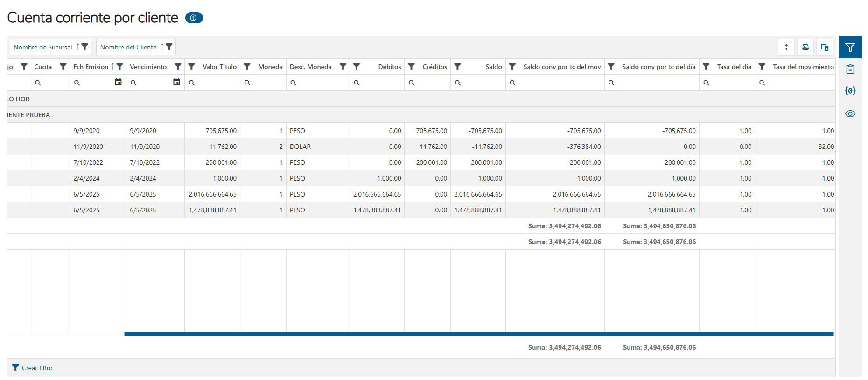Toggle the eye visibility icon in sidebar
The height and width of the screenshot is (380, 868).
850,114
